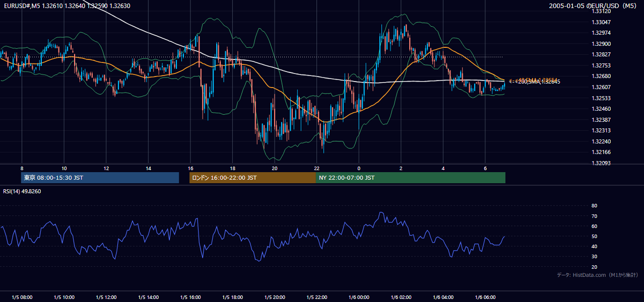The width and height of the screenshot is (644, 302).
Task: Click hour 12 on the price chart time axis
Action: (106, 168)
